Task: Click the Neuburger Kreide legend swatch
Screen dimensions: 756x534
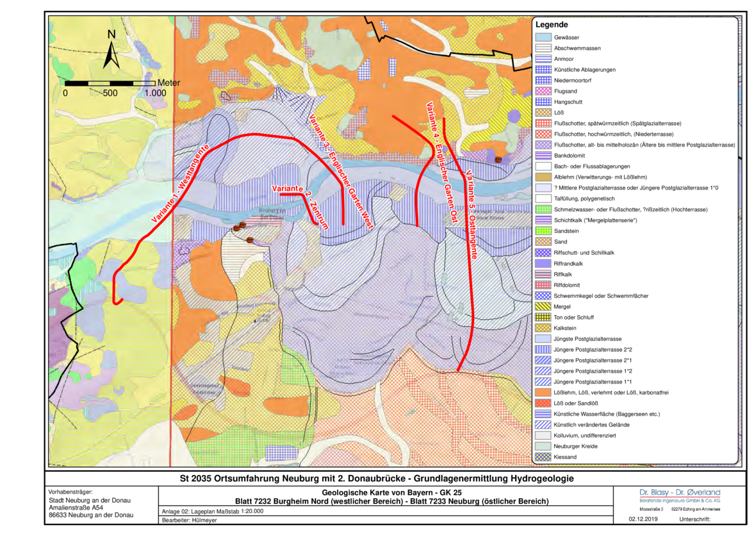Action: point(543,446)
